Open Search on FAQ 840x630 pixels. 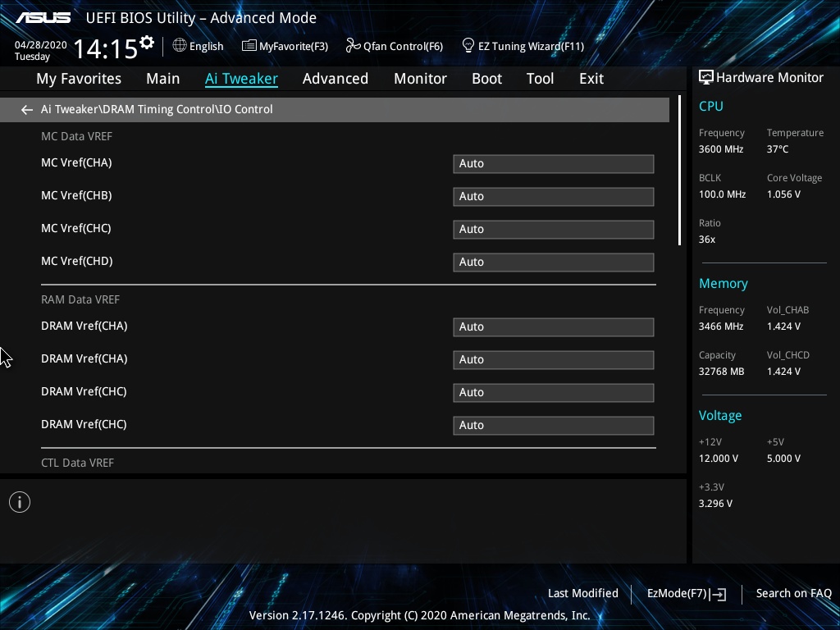click(794, 593)
